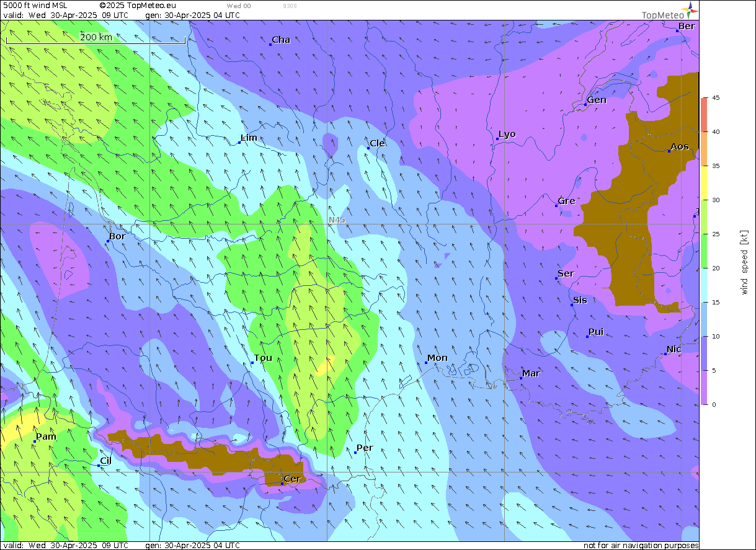Select the Per city label

pyautogui.click(x=365, y=448)
